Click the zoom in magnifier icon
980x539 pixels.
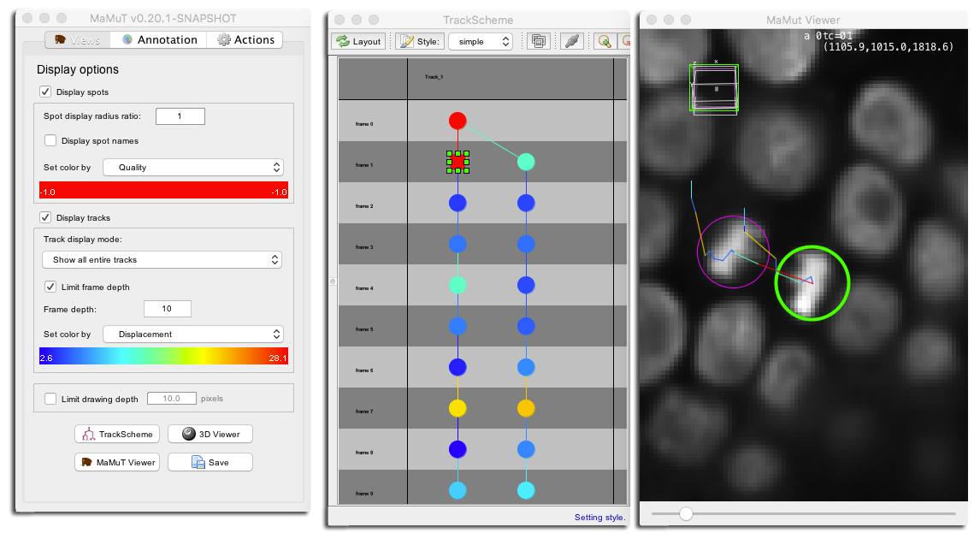click(x=605, y=41)
